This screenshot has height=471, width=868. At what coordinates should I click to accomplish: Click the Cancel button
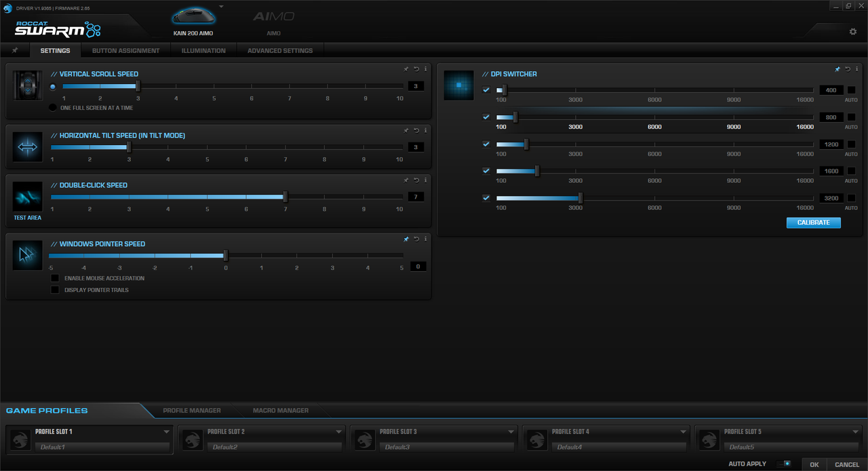pos(847,465)
